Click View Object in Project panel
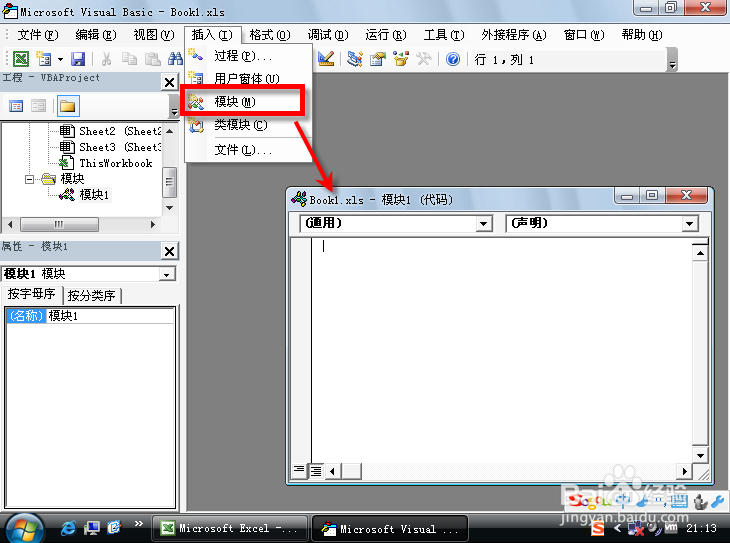The width and height of the screenshot is (730, 543). (x=39, y=106)
